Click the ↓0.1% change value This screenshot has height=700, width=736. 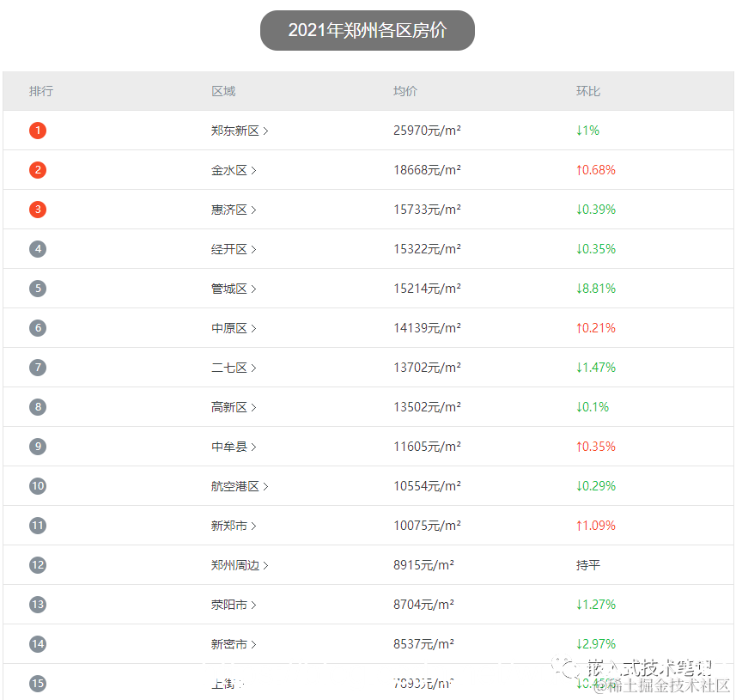click(593, 406)
